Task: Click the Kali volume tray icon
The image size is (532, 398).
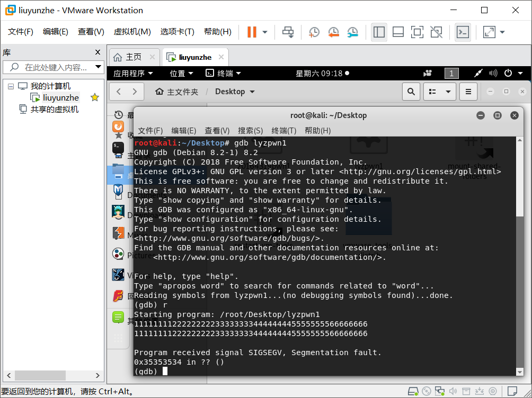Action: point(493,73)
